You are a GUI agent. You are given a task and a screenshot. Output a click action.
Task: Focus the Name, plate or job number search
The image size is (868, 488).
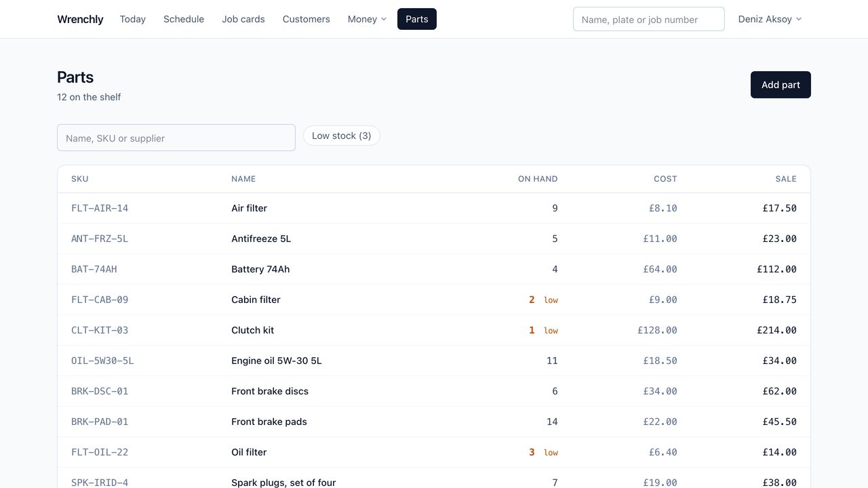[649, 19]
